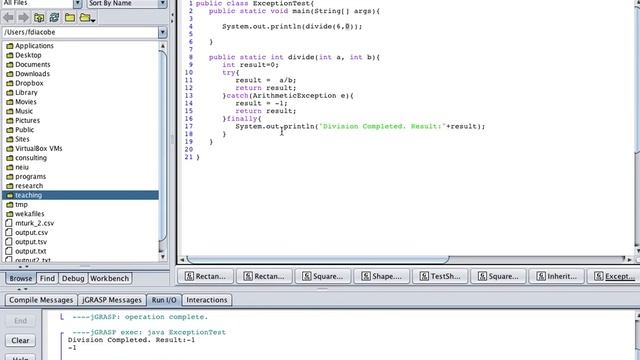Click the editor horizontal scrollbar

click(x=318, y=259)
